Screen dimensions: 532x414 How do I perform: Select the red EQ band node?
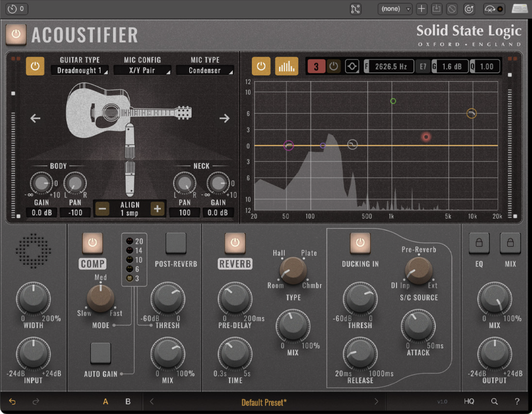426,137
